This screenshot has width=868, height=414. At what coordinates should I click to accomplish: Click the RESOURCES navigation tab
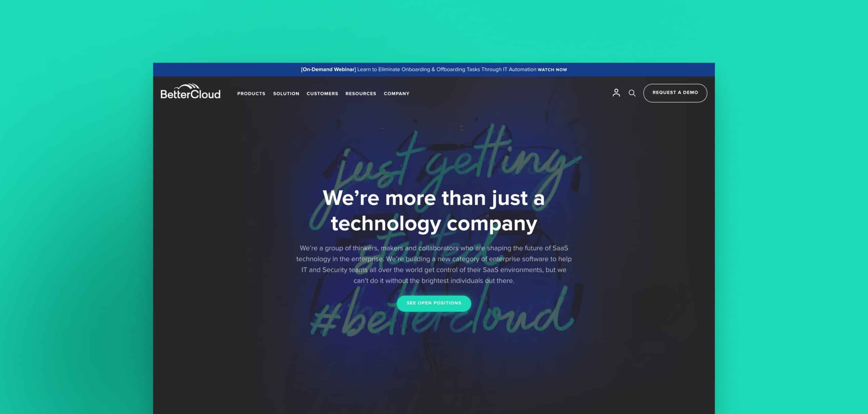(361, 93)
